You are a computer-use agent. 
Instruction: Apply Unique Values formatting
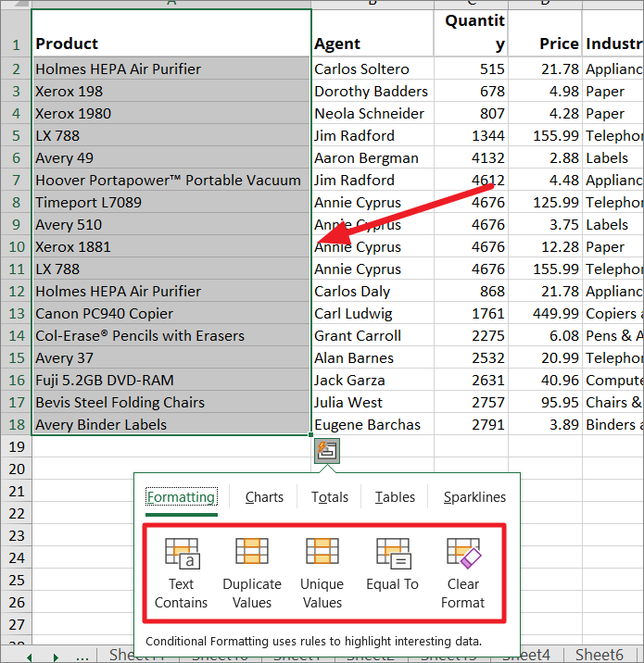(x=322, y=573)
